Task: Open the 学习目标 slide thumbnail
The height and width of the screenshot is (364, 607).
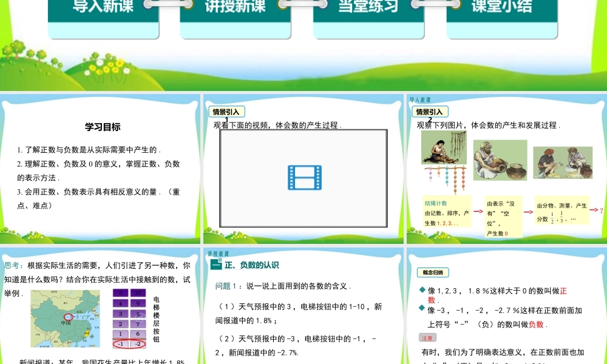Action: pos(103,127)
